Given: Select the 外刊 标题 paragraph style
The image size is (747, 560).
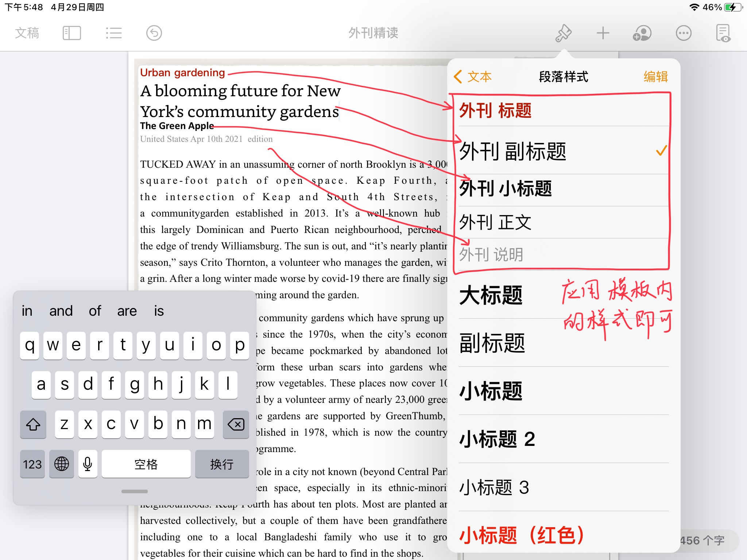Looking at the screenshot, I should tap(495, 110).
